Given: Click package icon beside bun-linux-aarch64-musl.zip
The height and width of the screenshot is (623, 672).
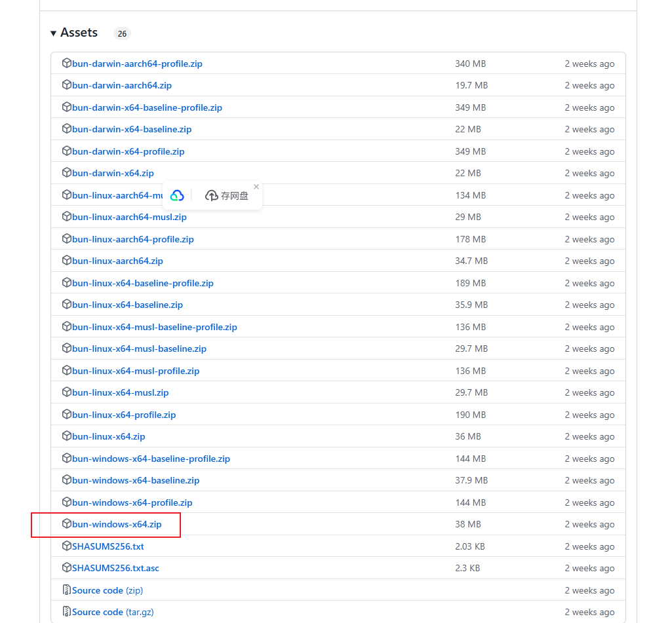Looking at the screenshot, I should 66,216.
